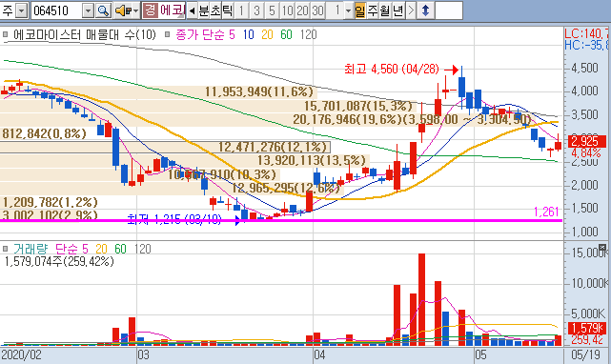Select the 년 yearly chart toggle
The height and width of the screenshot is (364, 611).
pos(397,10)
